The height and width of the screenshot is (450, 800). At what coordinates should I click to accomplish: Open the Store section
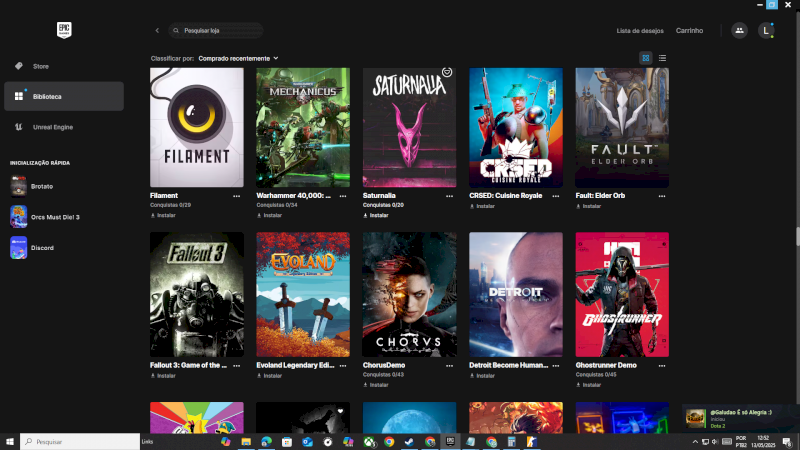click(64, 66)
